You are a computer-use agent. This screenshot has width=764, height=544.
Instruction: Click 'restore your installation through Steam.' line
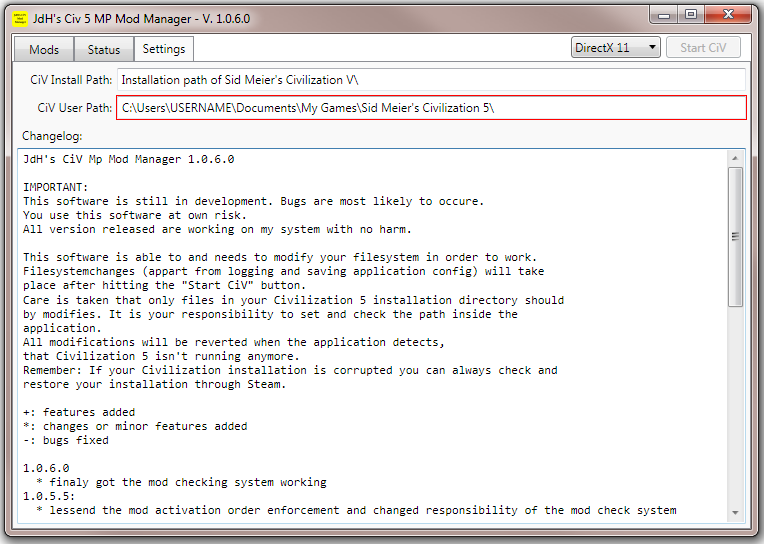154,384
